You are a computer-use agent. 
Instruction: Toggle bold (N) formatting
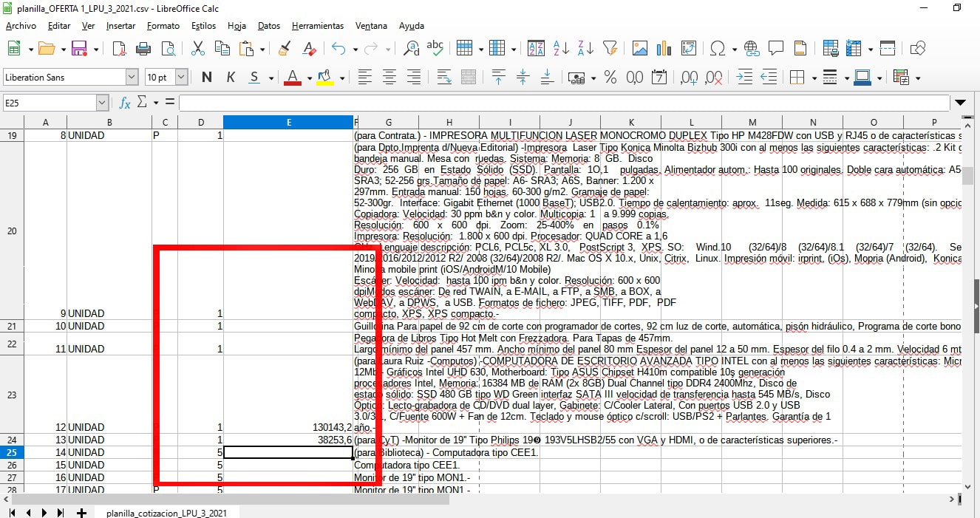[x=206, y=77]
